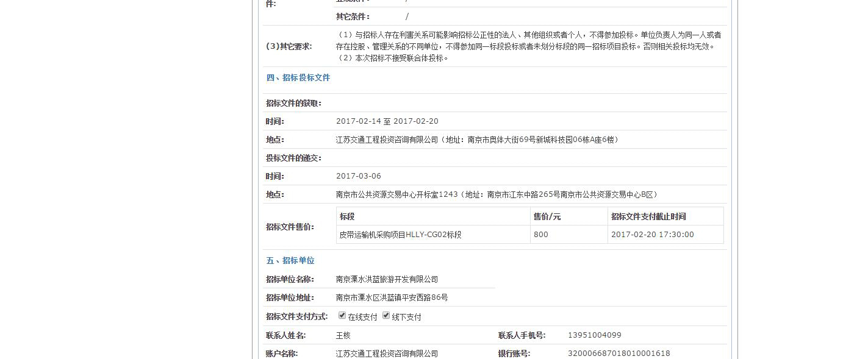This screenshot has height=359, width=868.
Task: Click the submission date 2017-03-06
Action: 359,176
